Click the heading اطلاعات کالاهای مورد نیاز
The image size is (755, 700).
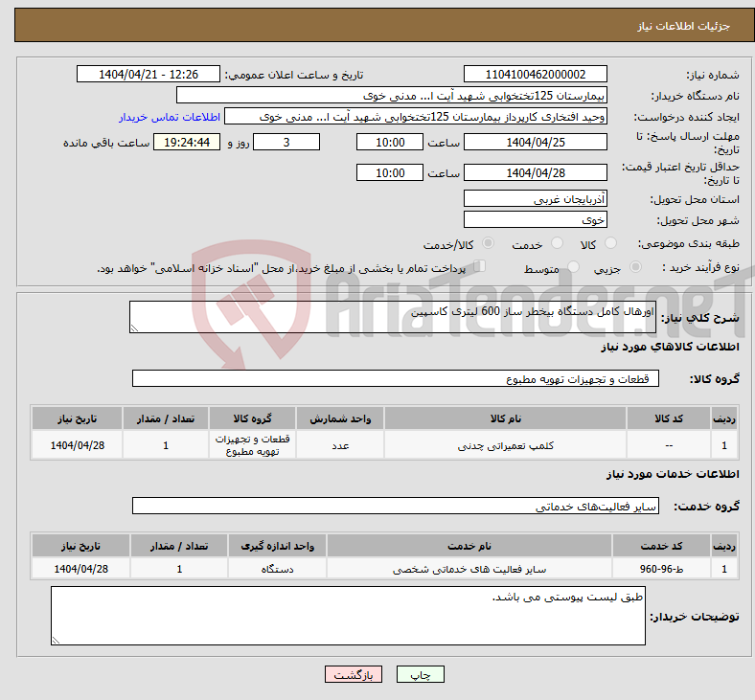tap(670, 347)
